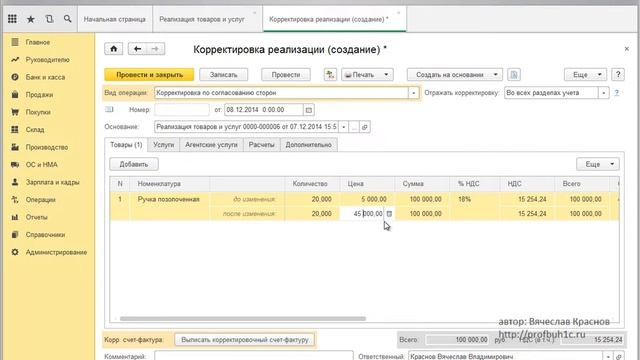Click Записать button

(224, 75)
